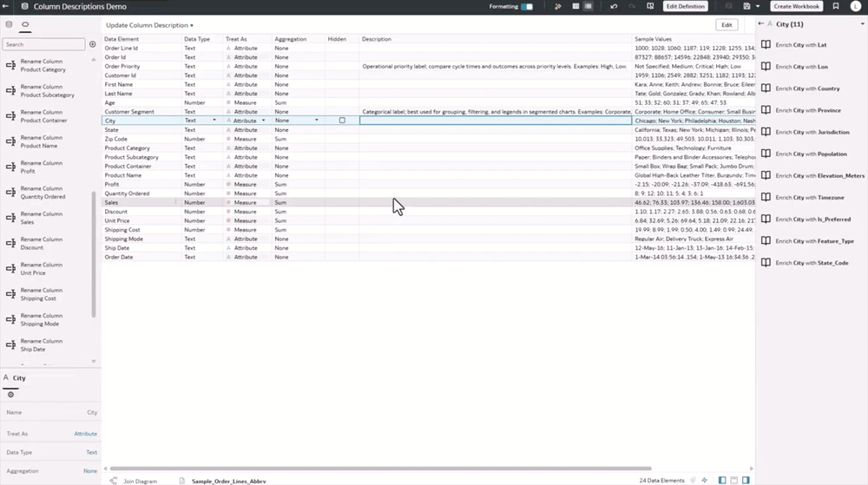Screen dimensions: 868x485
Task: Apply Enrich City with Timezone
Action: point(803,198)
